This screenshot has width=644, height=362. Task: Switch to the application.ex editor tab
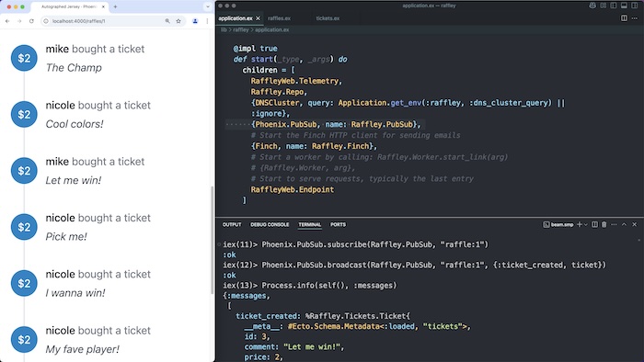pos(236,18)
